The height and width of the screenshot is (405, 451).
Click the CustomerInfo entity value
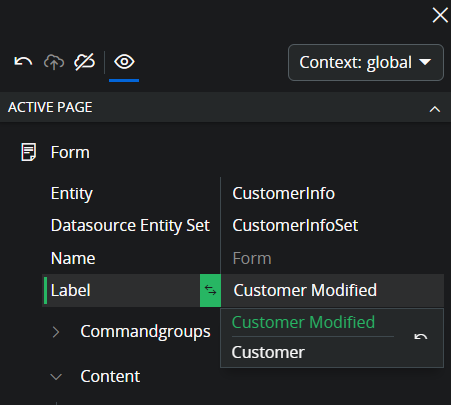pyautogui.click(x=284, y=193)
